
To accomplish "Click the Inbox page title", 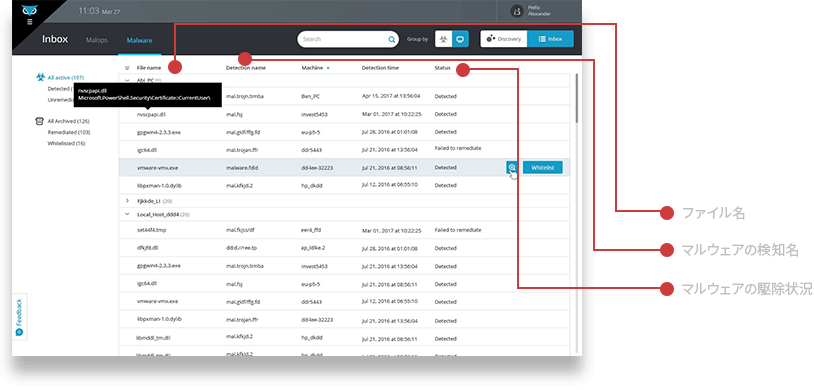I will click(55, 39).
